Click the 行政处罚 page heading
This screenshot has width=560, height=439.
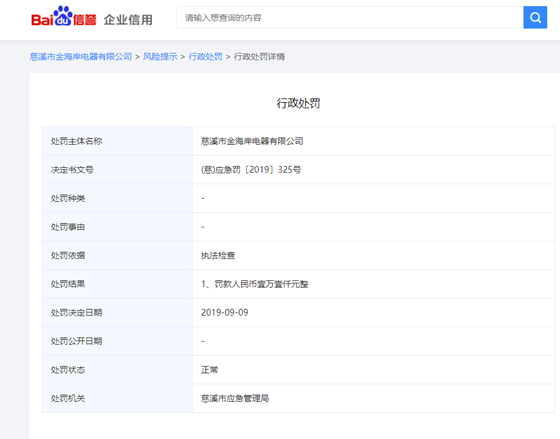pyautogui.click(x=298, y=103)
